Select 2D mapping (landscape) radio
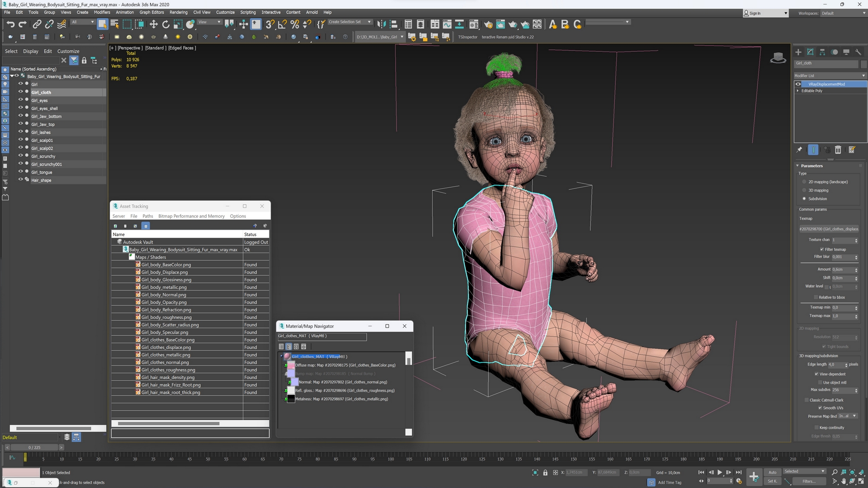The width and height of the screenshot is (868, 488). click(x=804, y=182)
